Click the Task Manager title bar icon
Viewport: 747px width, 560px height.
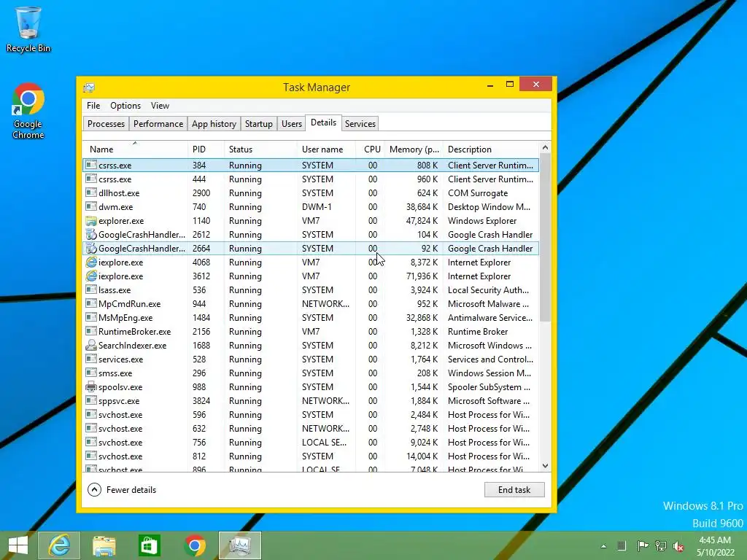click(x=88, y=87)
